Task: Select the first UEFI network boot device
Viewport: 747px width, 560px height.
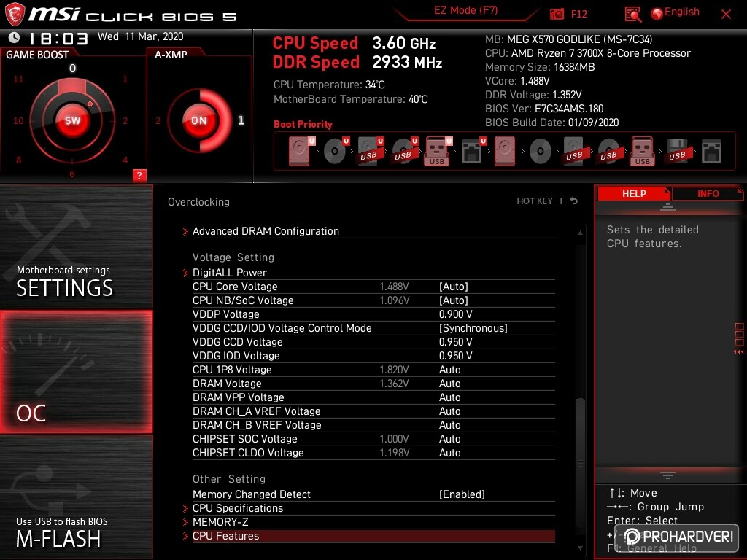Action: coord(473,152)
